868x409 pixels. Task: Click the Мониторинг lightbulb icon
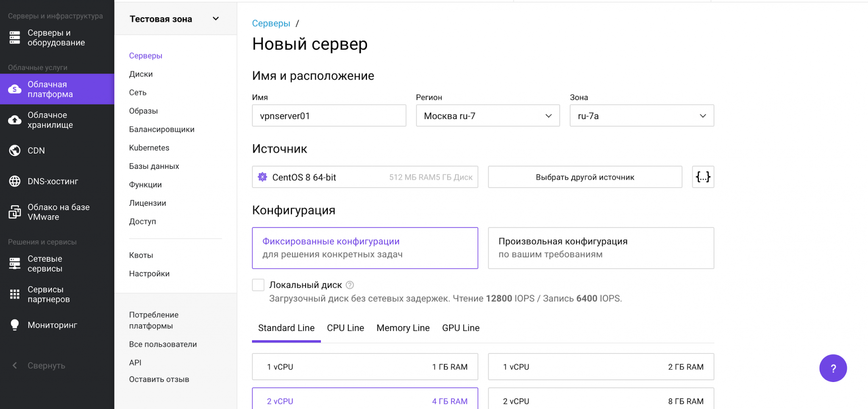tap(15, 325)
